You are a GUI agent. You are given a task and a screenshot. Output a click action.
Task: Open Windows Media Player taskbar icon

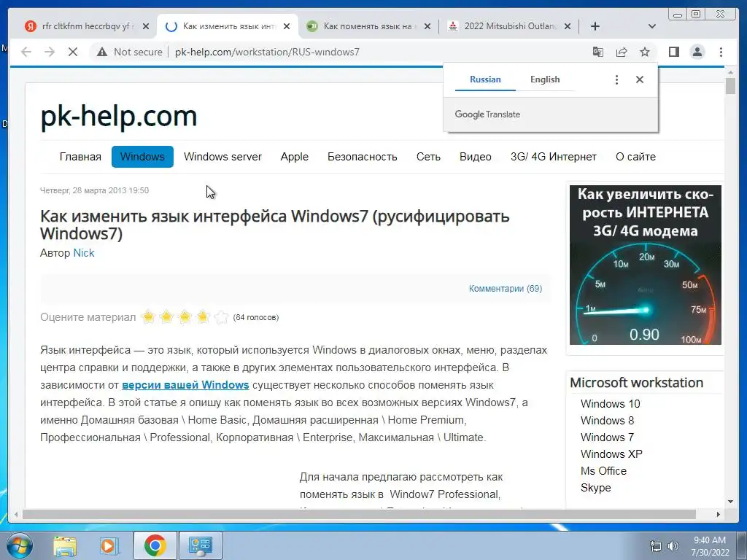click(x=109, y=545)
